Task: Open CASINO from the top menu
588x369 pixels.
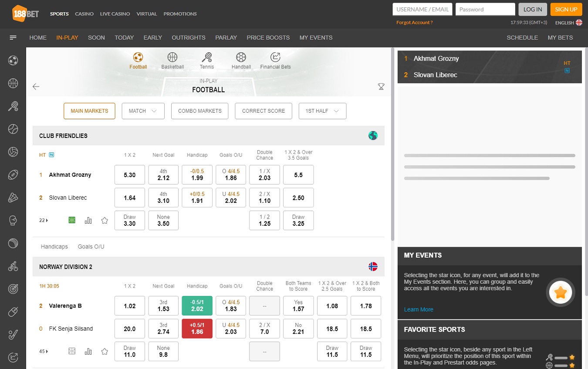Action: point(84,14)
